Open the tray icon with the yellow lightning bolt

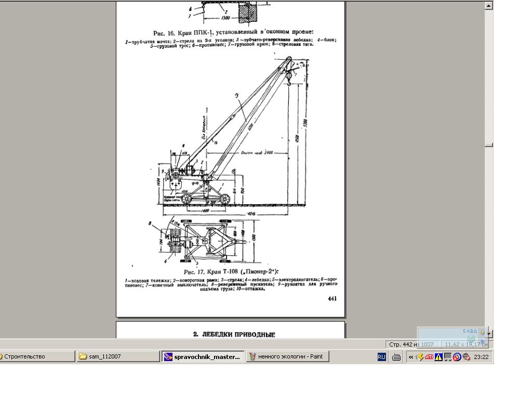pos(420,357)
